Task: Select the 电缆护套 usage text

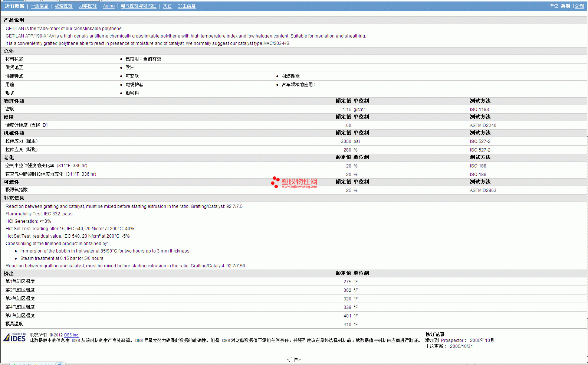Action: [134, 85]
